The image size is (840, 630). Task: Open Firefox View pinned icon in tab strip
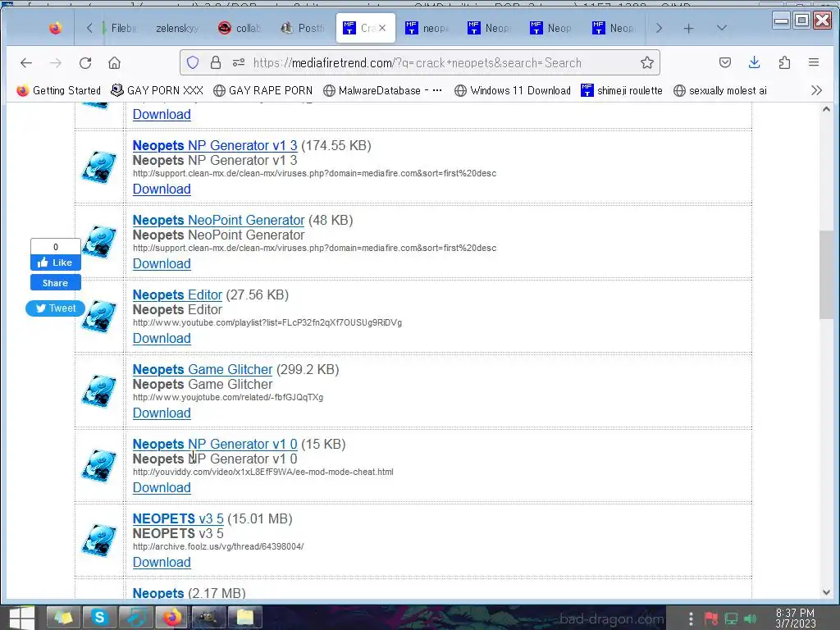(x=55, y=28)
